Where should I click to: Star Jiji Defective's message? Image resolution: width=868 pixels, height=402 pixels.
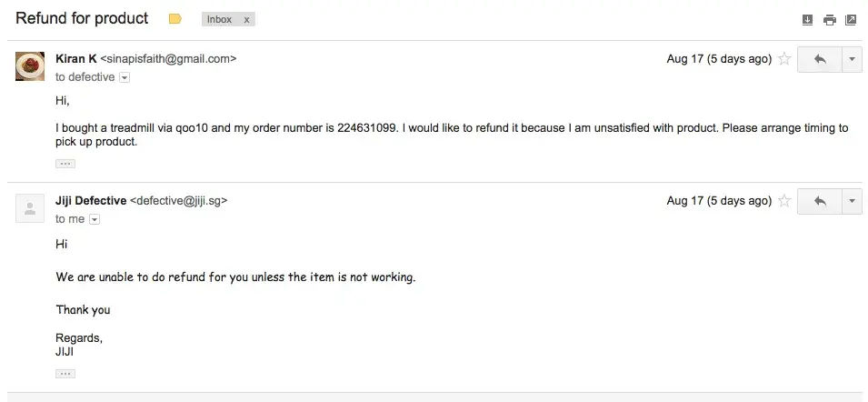[x=784, y=201]
